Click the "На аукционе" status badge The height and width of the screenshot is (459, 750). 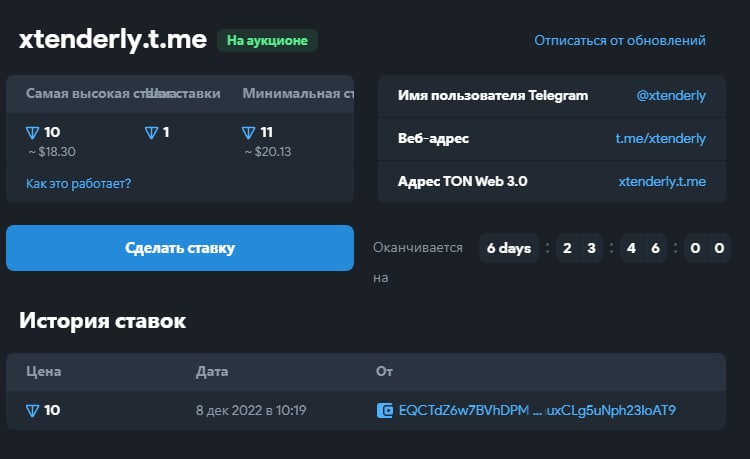coord(267,41)
